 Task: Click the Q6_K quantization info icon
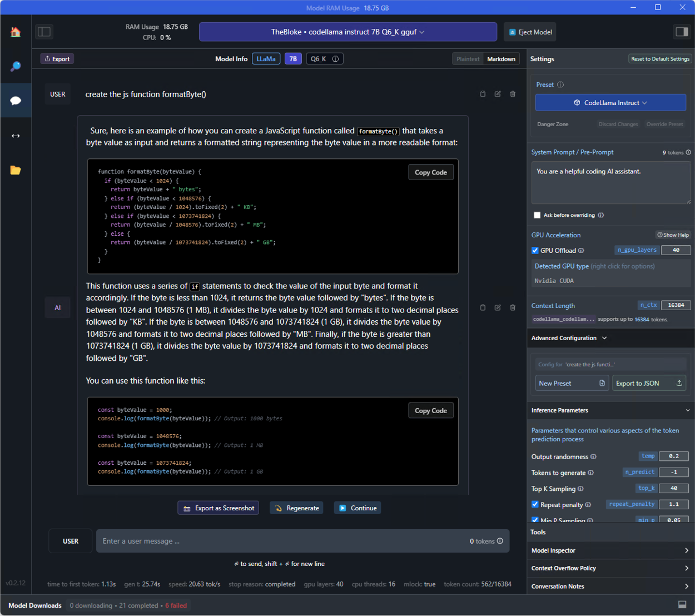click(x=335, y=59)
